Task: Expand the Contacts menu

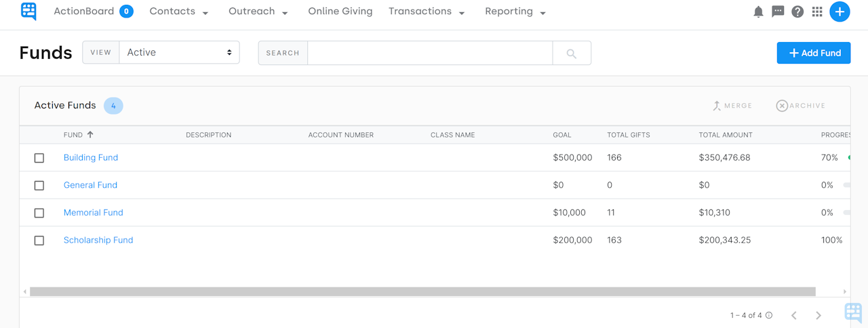Action: (179, 12)
